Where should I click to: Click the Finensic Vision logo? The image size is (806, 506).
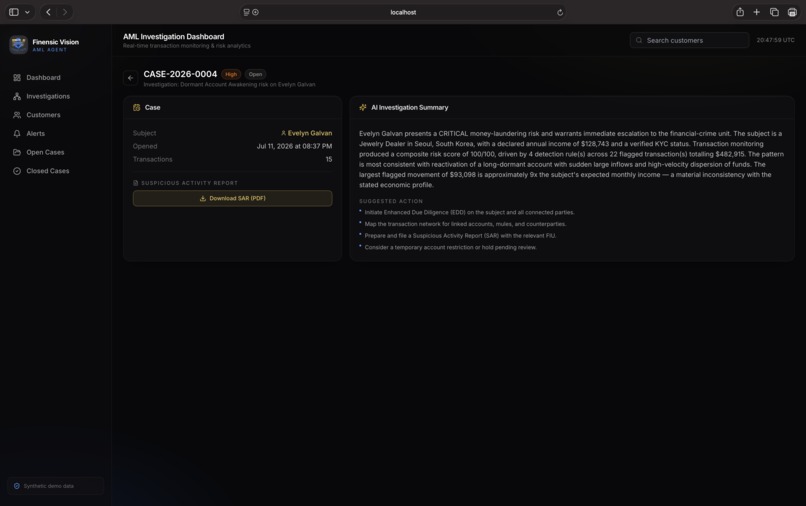(x=19, y=45)
